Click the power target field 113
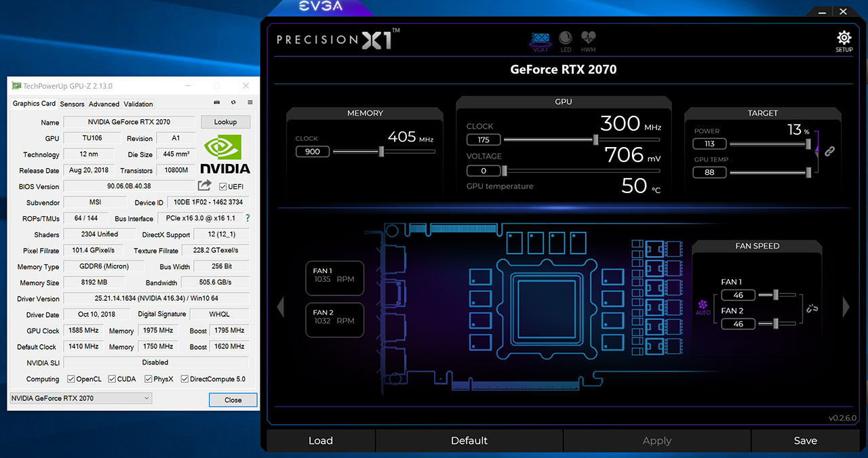 pyautogui.click(x=709, y=144)
